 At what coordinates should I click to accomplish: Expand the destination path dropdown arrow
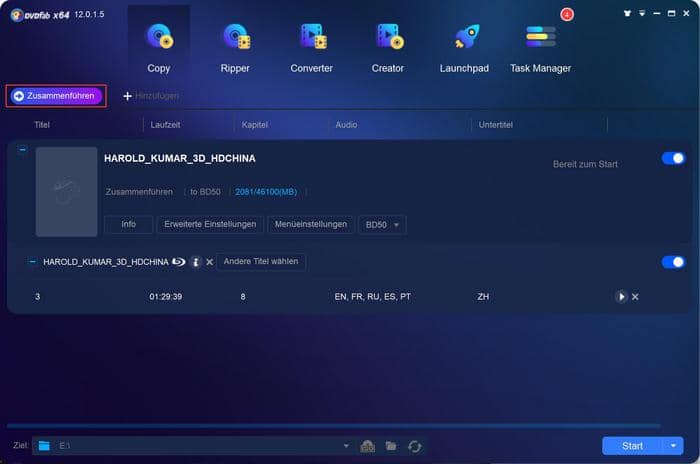[346, 446]
